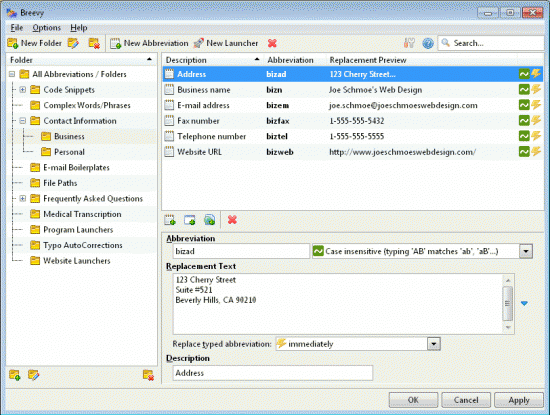
Task: Focus the Search field
Action: 491,43
